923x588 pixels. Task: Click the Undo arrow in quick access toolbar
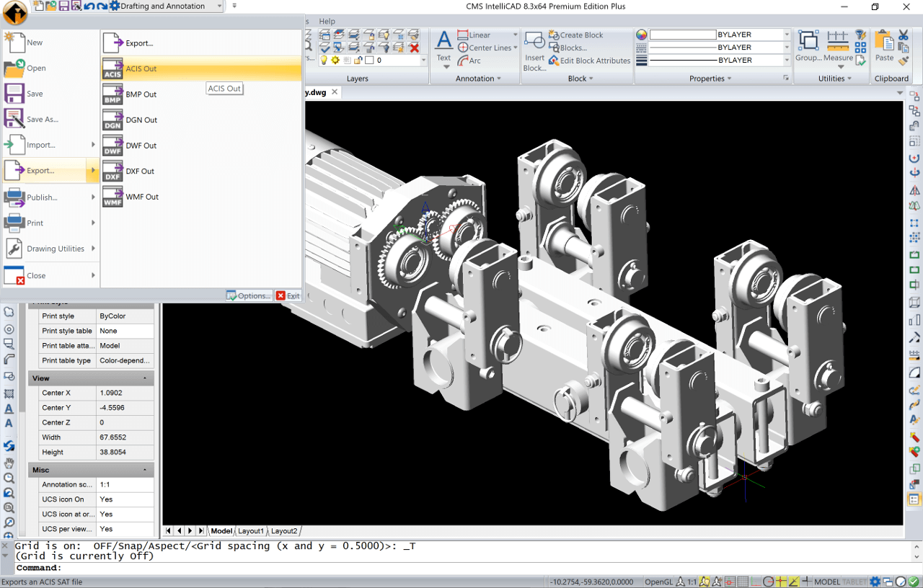click(x=89, y=6)
